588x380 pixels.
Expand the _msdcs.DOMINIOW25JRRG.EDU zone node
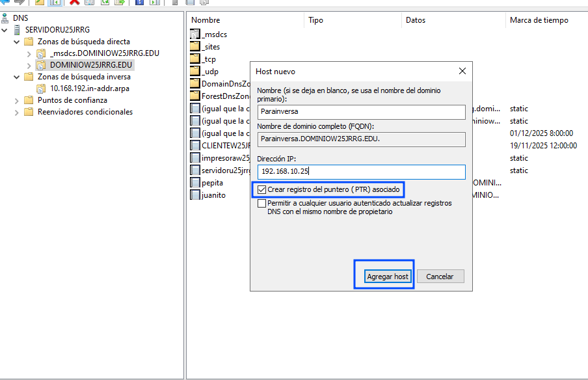click(29, 53)
